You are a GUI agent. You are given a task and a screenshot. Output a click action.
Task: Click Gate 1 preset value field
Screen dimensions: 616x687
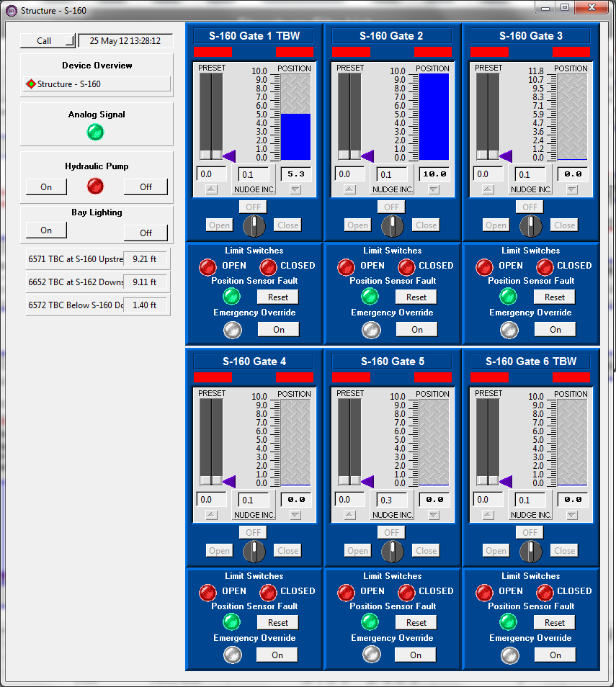211,174
